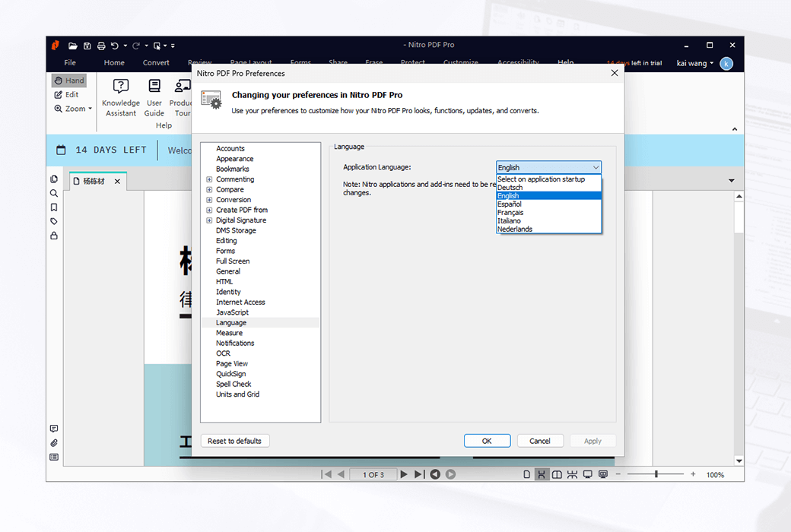Open the Attachments panel
Screen dimensions: 791x532
(x=54, y=442)
